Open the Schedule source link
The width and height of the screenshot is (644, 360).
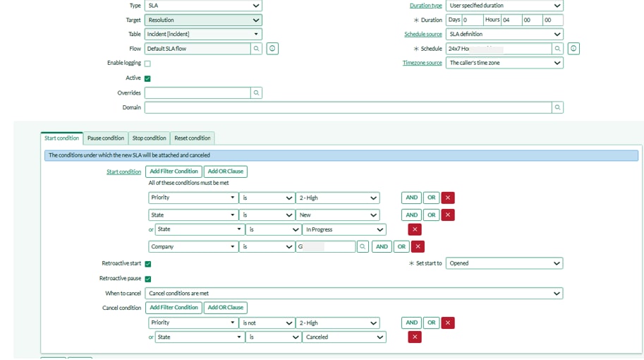423,34
